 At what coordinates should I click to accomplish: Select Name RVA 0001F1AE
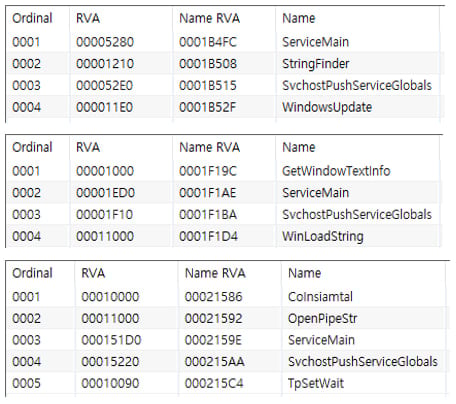208,193
